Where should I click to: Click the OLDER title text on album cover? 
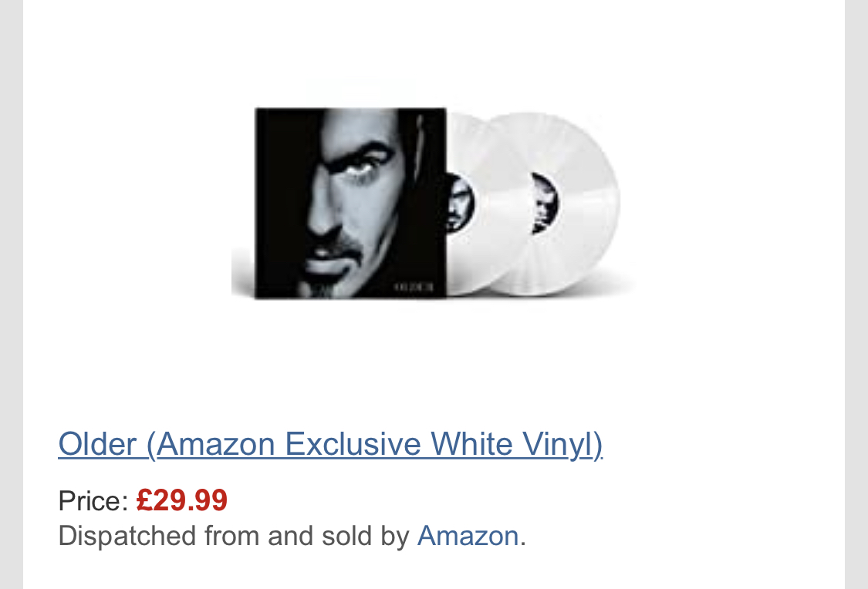414,287
